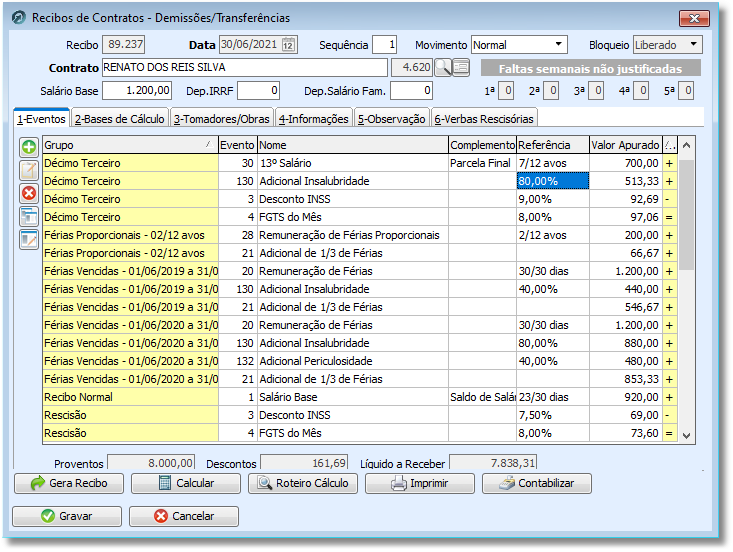Click the 5ª week faltas field
The height and width of the screenshot is (552, 733).
pos(686,91)
